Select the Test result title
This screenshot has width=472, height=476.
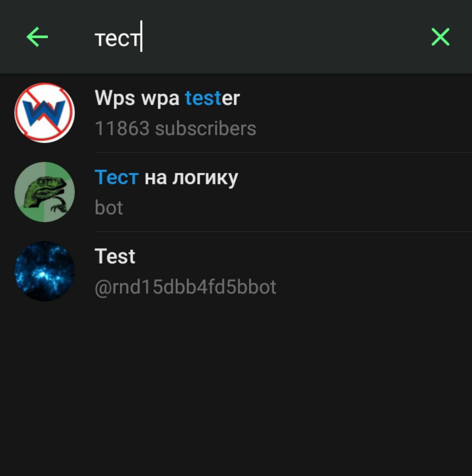pos(115,257)
